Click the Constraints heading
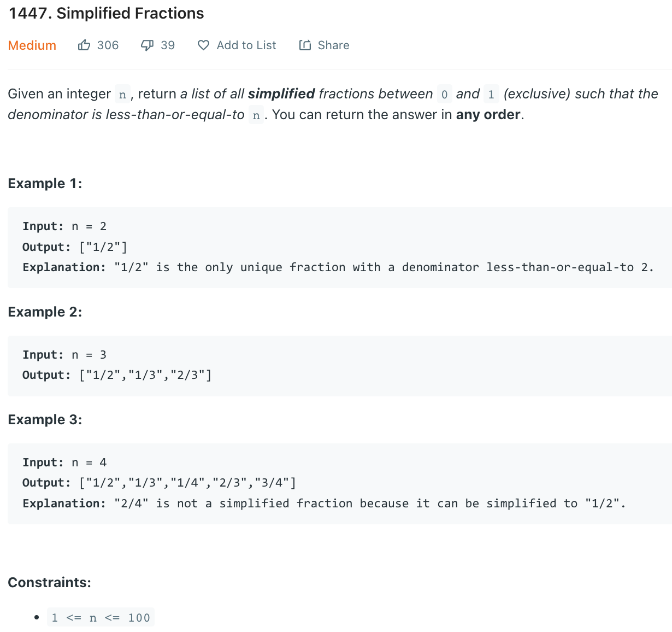The image size is (672, 632). 49,582
